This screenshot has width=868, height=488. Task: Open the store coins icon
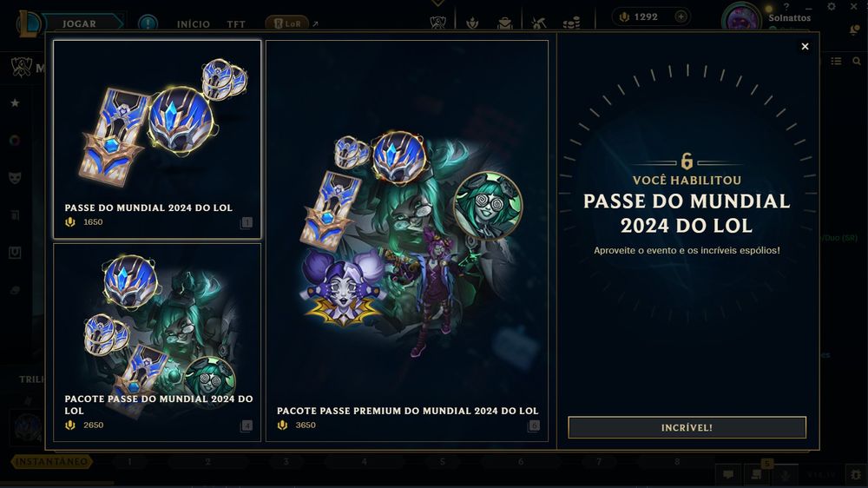571,23
